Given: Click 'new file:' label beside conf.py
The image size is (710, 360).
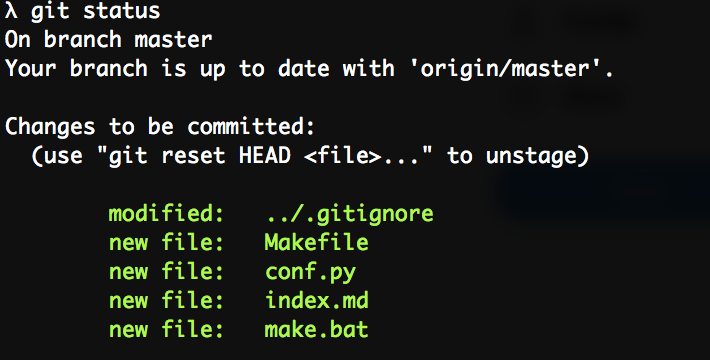Looking at the screenshot, I should [x=167, y=271].
